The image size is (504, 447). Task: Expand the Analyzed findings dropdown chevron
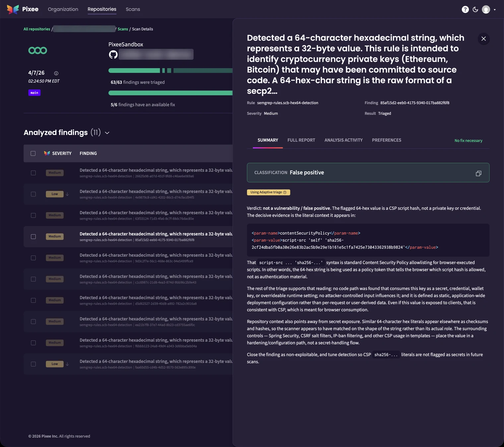[x=107, y=133]
